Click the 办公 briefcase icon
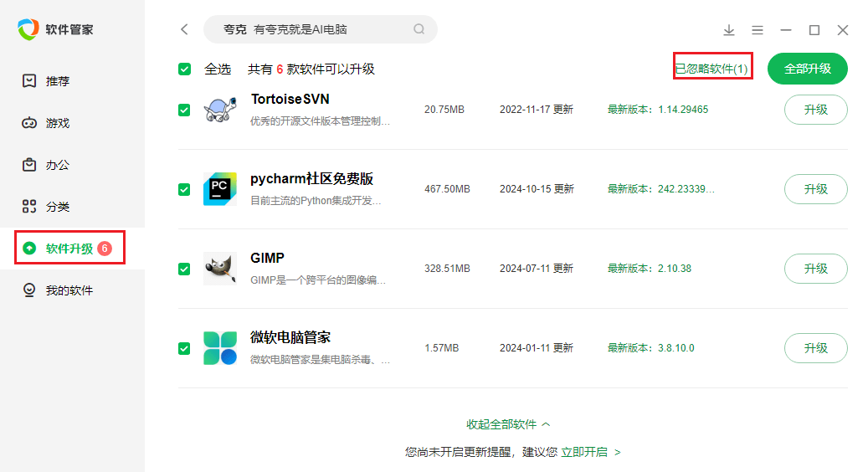 click(29, 165)
